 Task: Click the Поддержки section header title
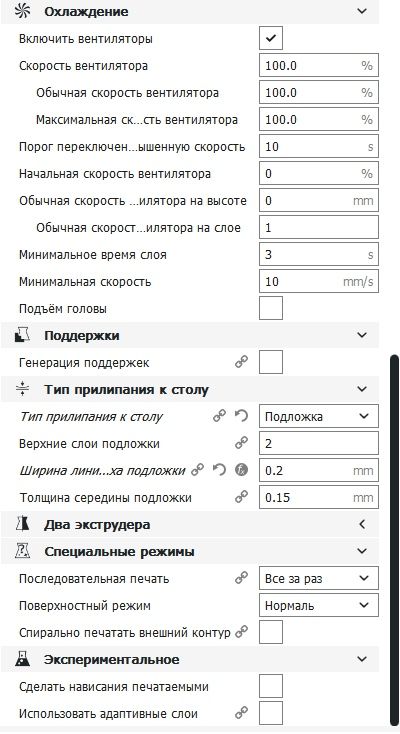pos(81,335)
